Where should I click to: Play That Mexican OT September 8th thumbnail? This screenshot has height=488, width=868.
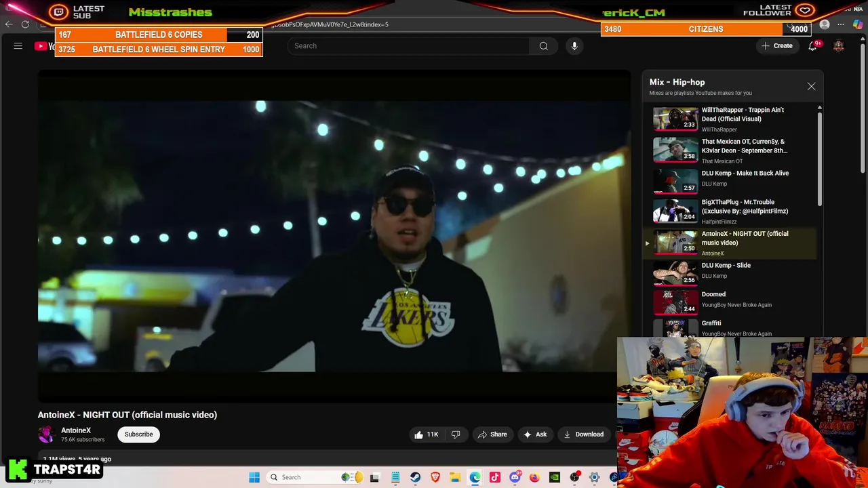(x=675, y=150)
